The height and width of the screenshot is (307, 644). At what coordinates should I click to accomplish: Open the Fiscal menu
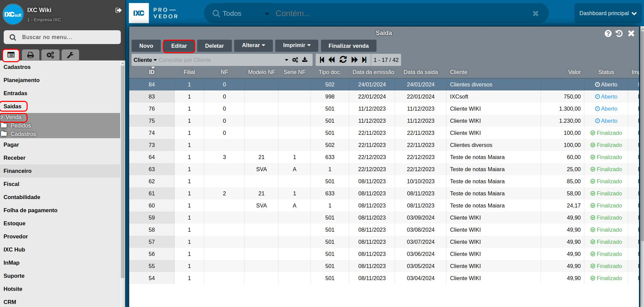coord(11,184)
